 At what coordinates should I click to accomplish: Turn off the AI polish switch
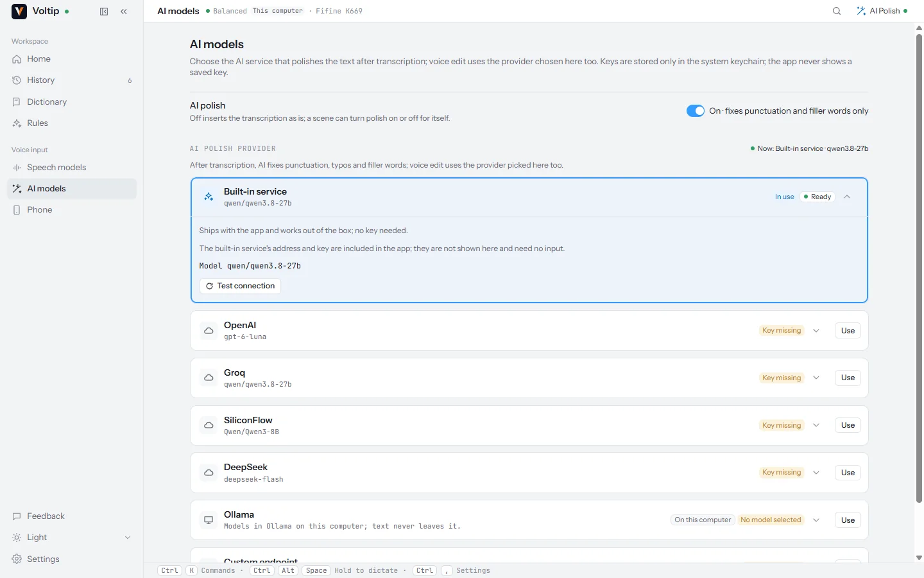(x=695, y=111)
